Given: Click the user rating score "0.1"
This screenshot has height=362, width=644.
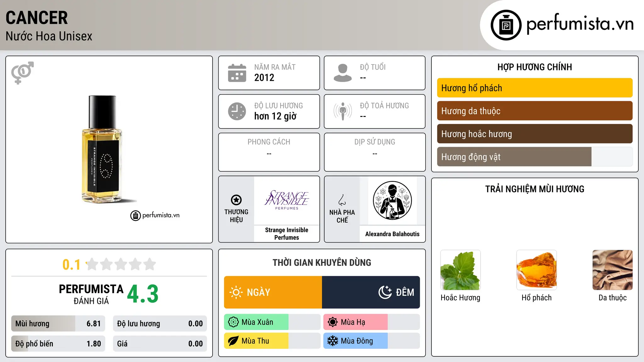Looking at the screenshot, I should [x=71, y=265].
